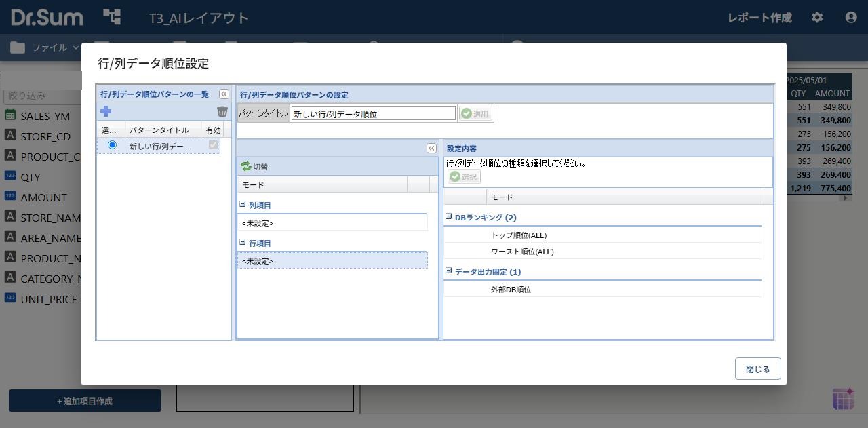Image resolution: width=868 pixels, height=428 pixels.
Task: Click the 絞り込み filter box
Action: coord(42,96)
